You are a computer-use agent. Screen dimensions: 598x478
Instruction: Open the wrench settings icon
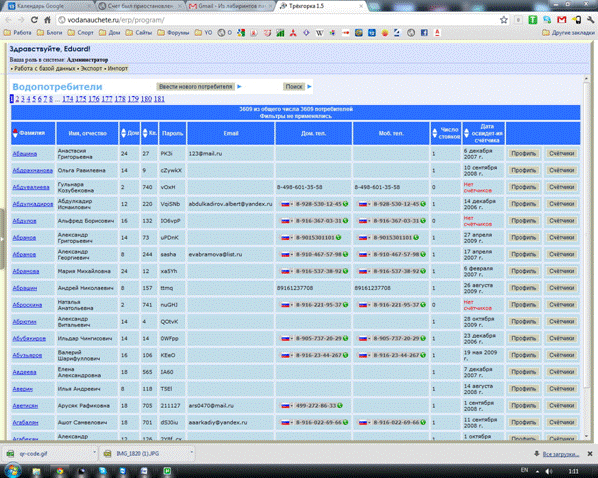(x=591, y=20)
